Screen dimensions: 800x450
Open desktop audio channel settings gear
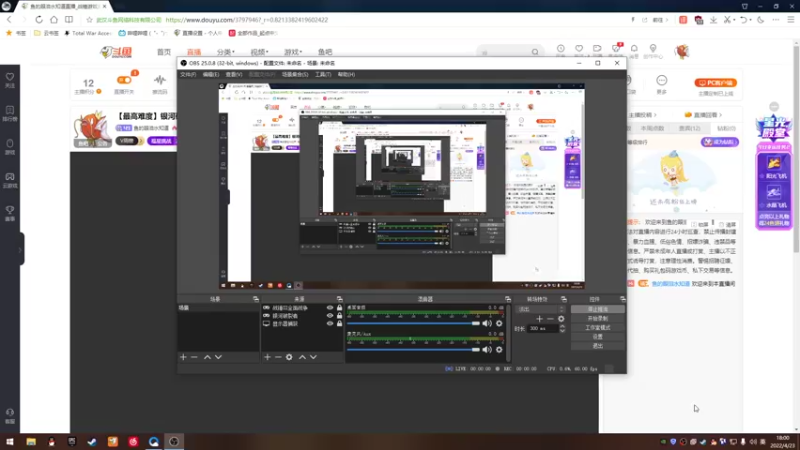[x=499, y=323]
